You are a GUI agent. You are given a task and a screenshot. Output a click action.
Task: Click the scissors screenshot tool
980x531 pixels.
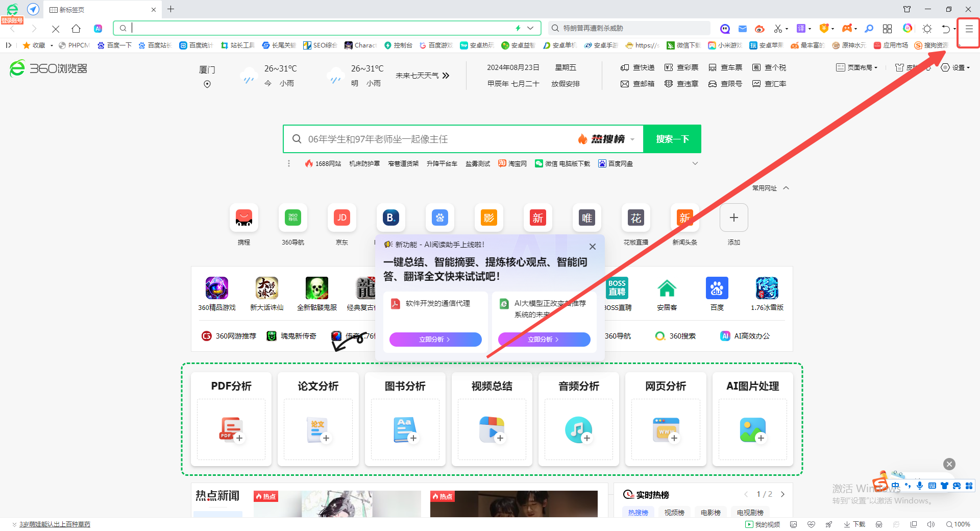click(x=778, y=29)
